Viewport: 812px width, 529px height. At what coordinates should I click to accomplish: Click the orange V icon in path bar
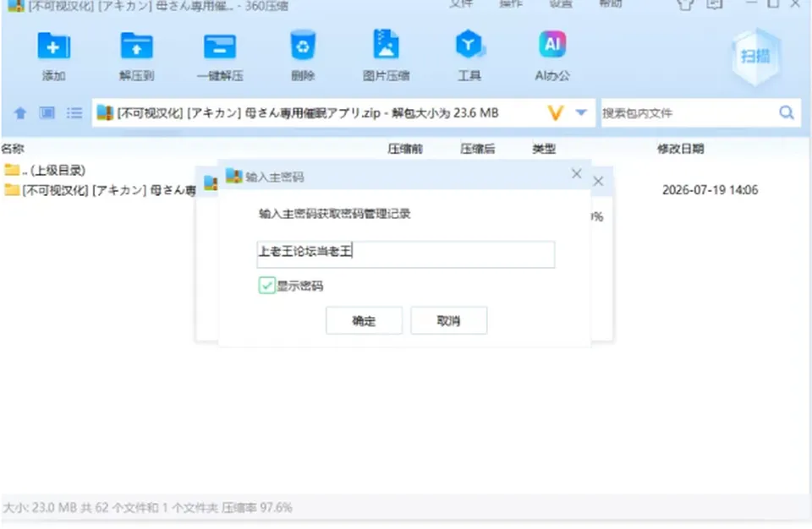tap(556, 112)
